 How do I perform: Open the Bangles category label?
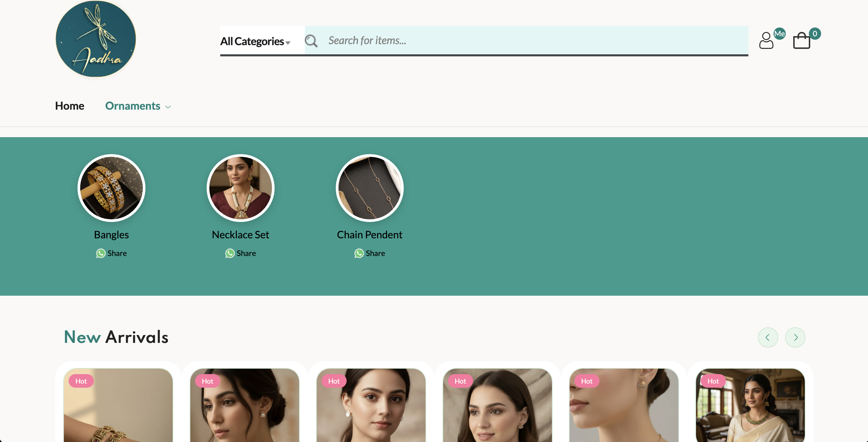[x=111, y=235]
